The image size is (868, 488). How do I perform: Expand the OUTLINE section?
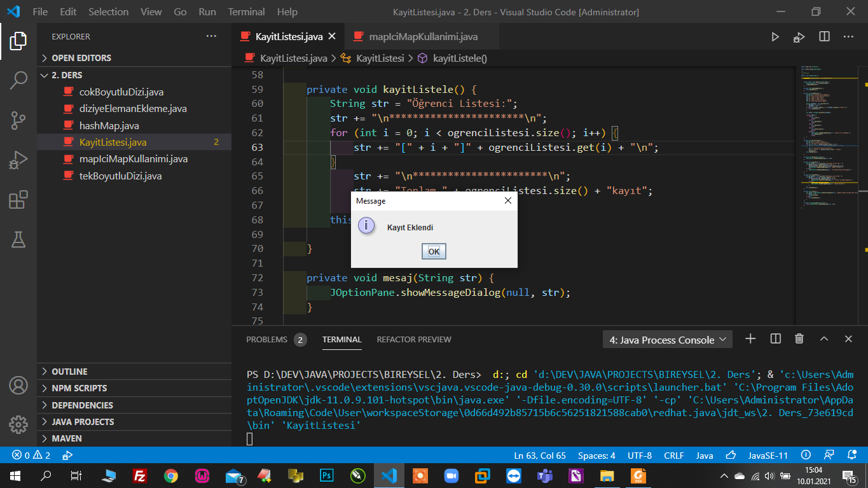(x=69, y=372)
